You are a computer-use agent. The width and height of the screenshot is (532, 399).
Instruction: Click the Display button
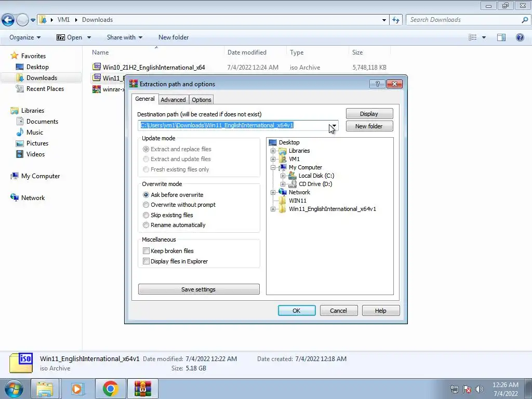(369, 114)
